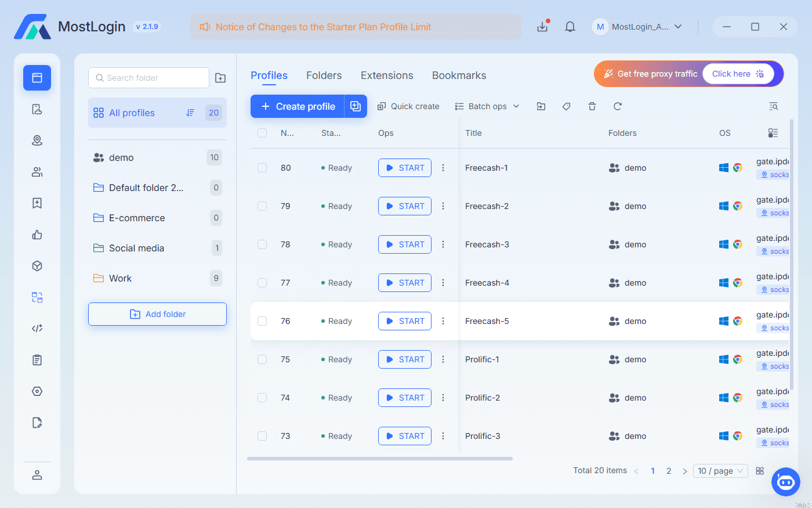Click the Search folder input

click(148, 78)
